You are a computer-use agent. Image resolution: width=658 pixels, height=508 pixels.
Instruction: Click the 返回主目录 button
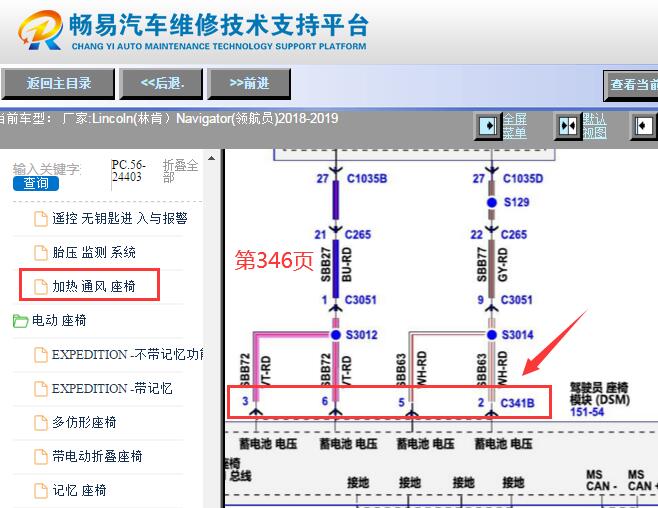(58, 83)
